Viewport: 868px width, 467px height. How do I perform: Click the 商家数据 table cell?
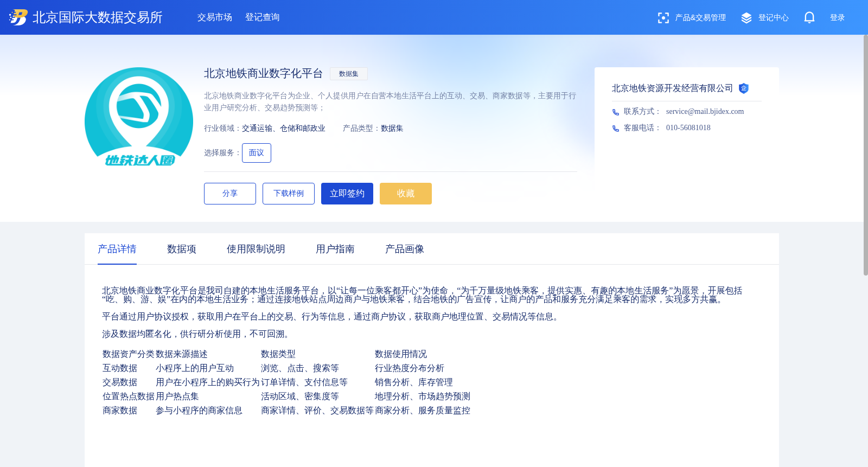click(x=120, y=411)
